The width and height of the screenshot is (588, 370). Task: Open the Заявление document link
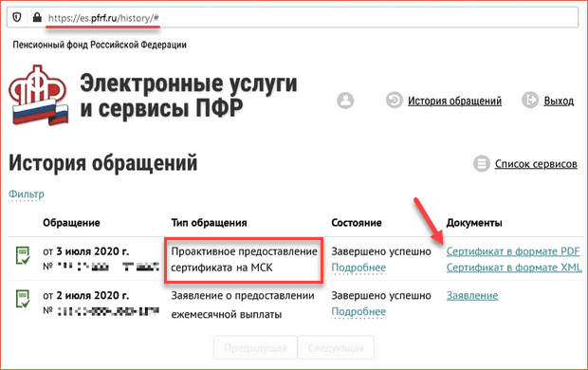tap(472, 296)
